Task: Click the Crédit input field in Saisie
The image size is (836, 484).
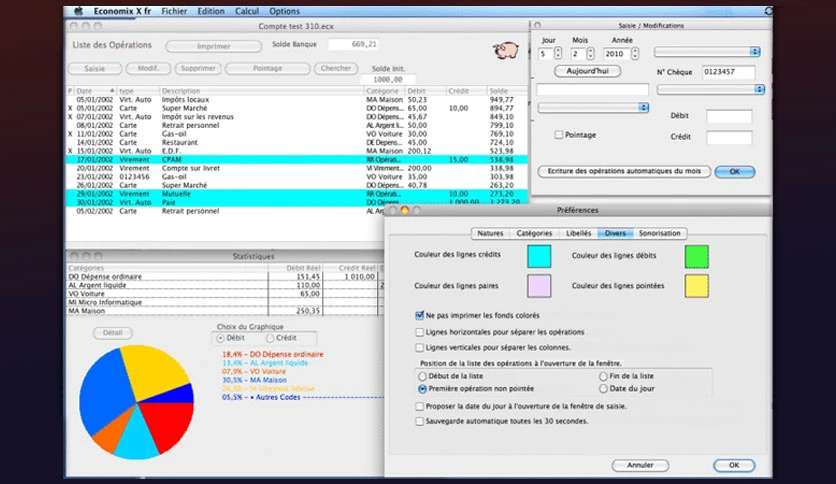Action: 729,138
